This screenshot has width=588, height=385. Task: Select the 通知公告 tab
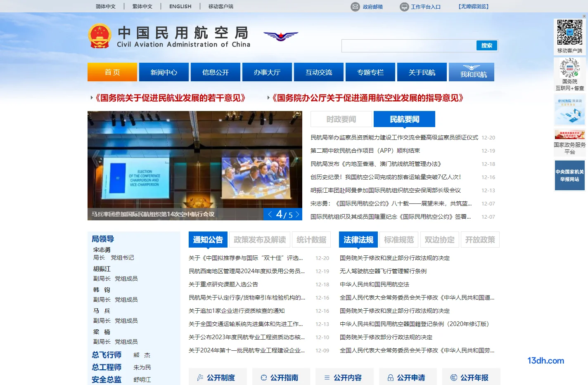pos(208,240)
